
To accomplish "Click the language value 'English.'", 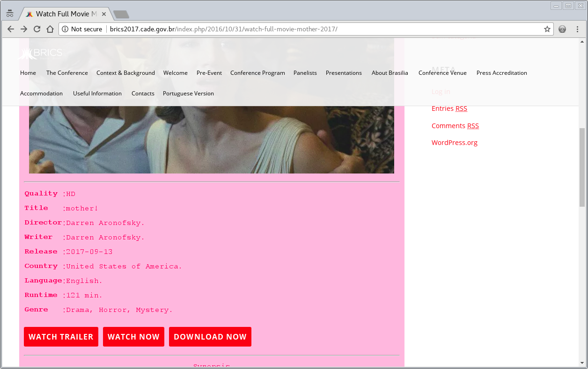I will click(84, 281).
